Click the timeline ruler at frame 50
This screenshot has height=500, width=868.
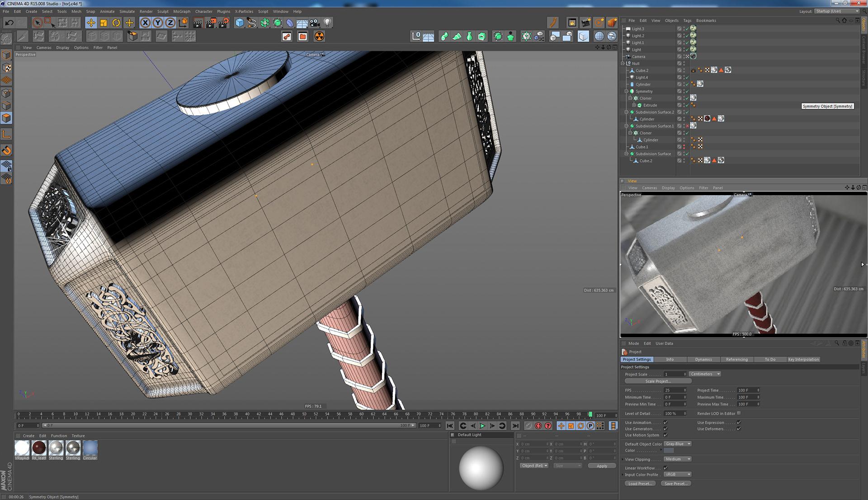tap(304, 414)
